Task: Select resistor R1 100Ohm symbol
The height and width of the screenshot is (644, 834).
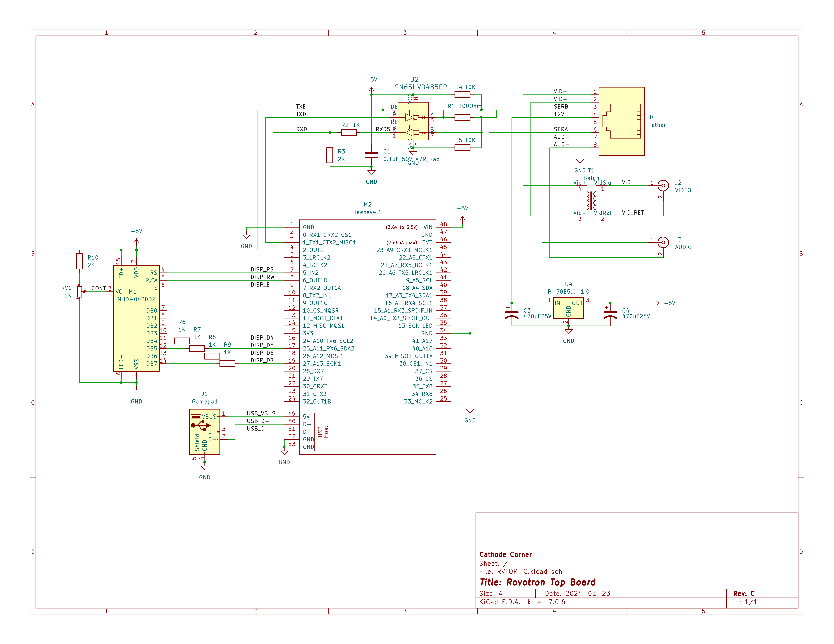Action: pyautogui.click(x=462, y=118)
